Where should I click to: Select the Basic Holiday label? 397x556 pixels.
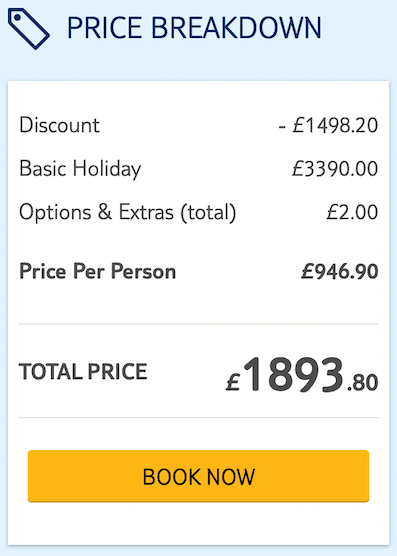click(80, 169)
